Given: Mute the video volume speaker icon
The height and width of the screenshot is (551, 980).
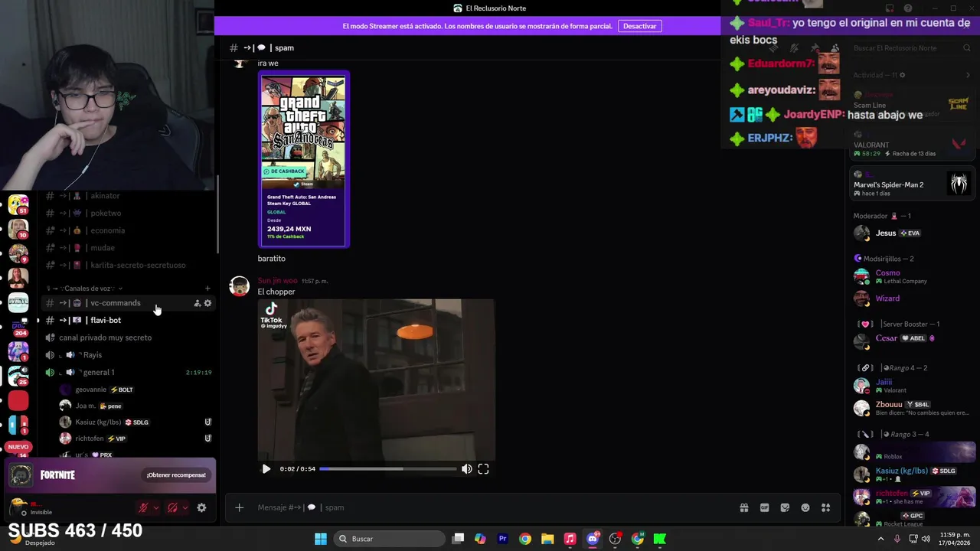Looking at the screenshot, I should click(466, 469).
